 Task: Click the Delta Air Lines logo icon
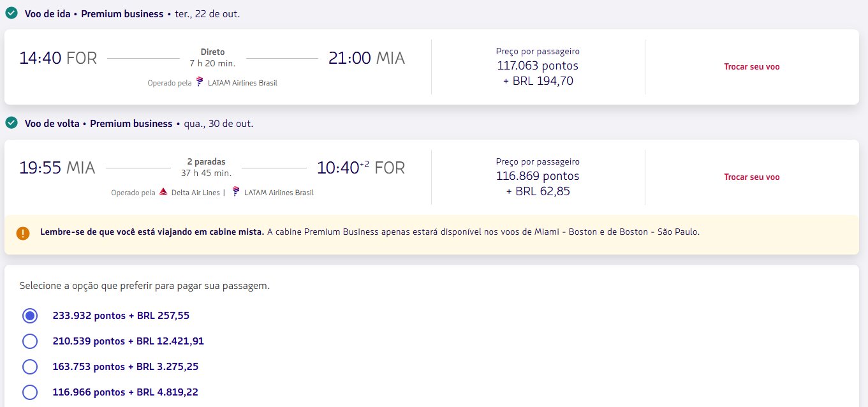(163, 192)
